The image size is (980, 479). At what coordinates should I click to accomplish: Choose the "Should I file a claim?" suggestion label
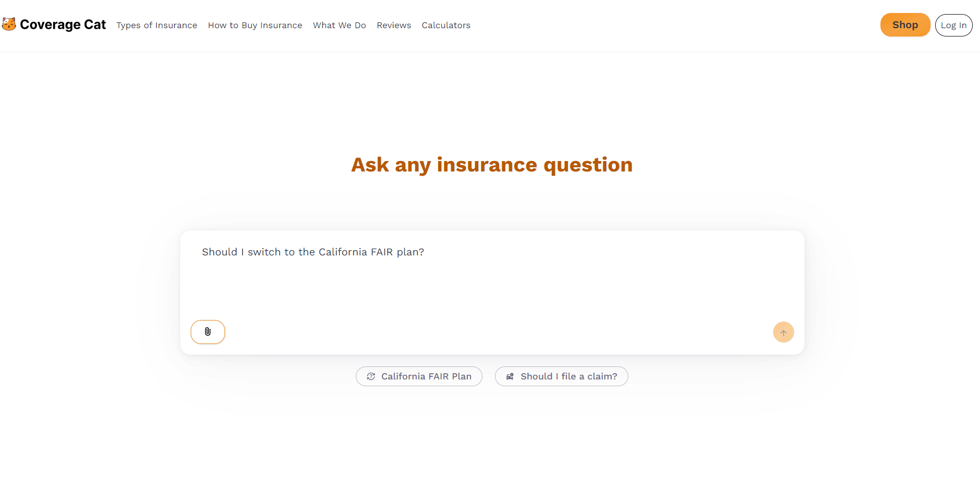point(568,376)
